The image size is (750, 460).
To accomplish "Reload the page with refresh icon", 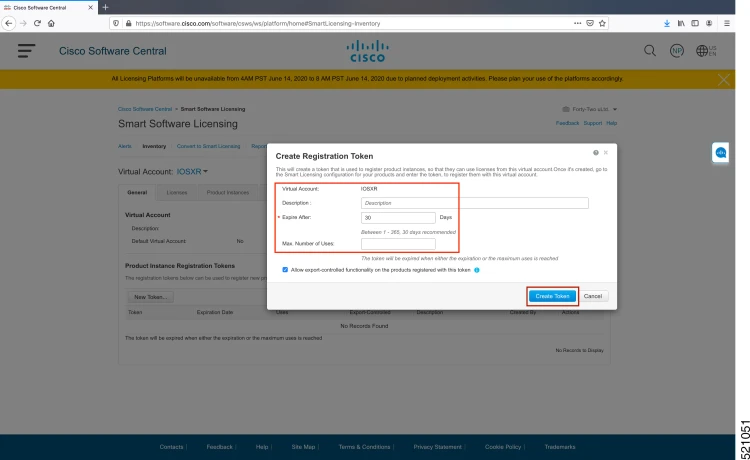I will [37, 23].
